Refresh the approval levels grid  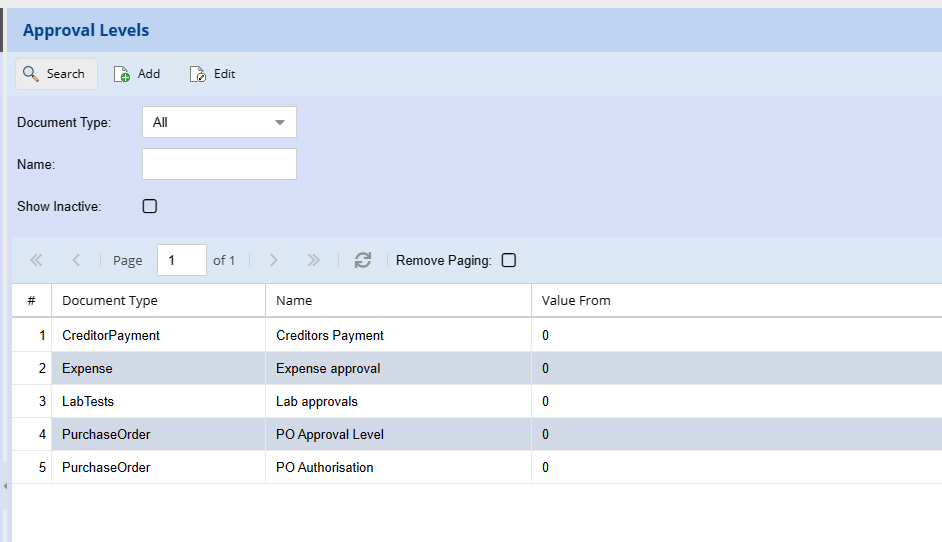point(363,260)
